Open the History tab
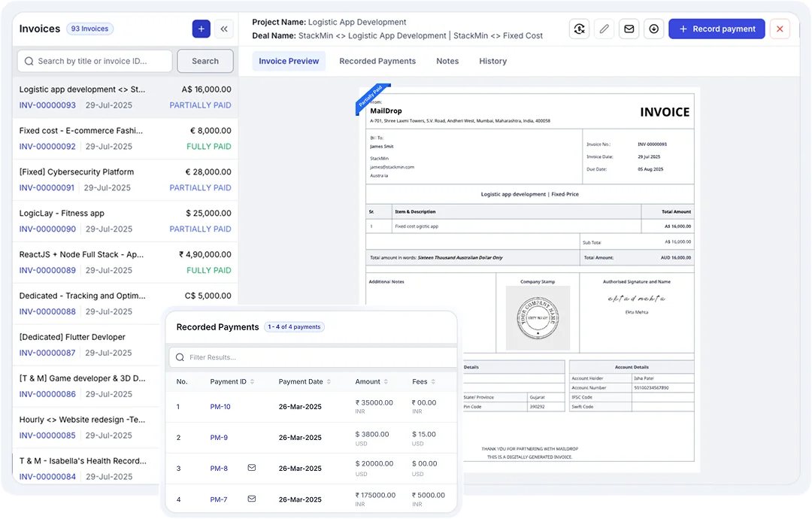 492,61
